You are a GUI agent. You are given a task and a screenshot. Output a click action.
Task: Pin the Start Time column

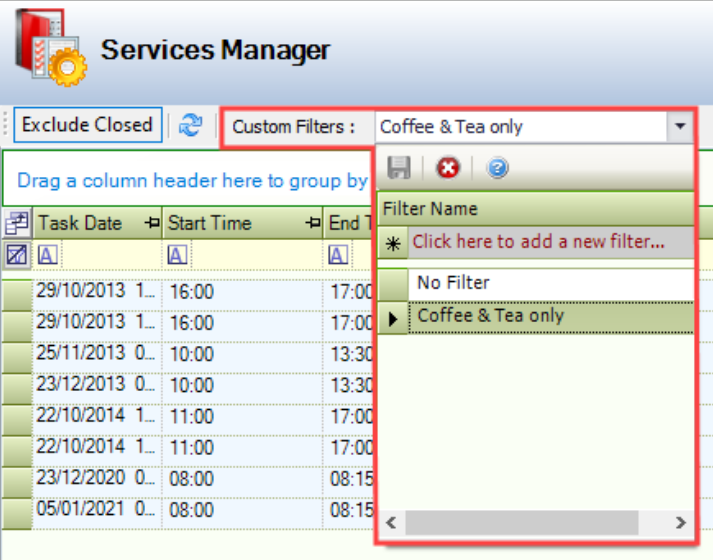click(313, 223)
